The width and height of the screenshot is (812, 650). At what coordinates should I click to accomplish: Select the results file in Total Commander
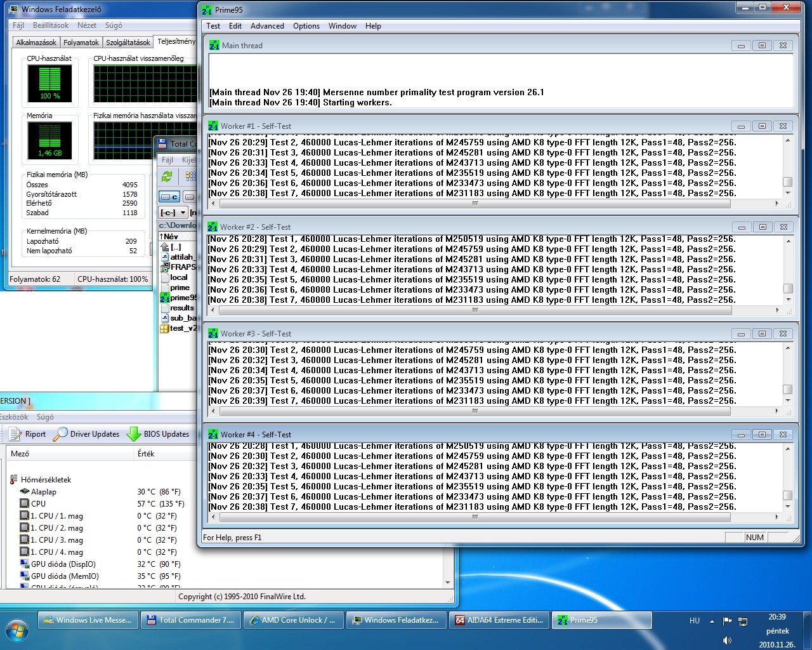(x=181, y=308)
